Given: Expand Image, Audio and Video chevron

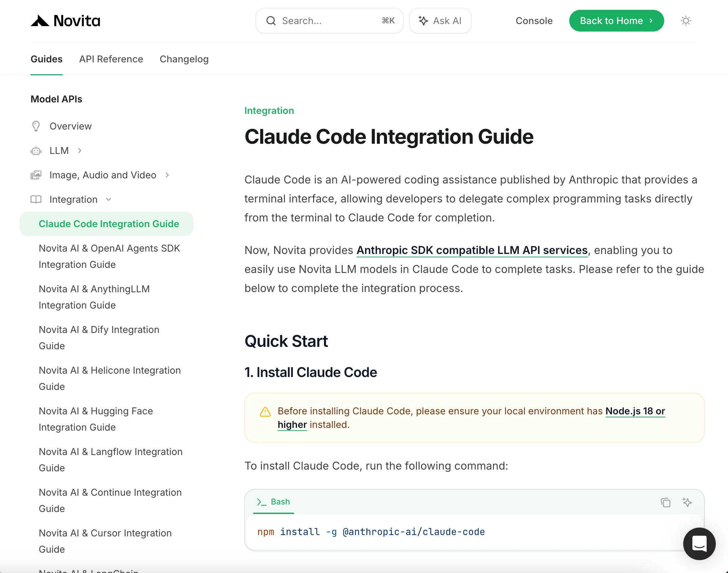Looking at the screenshot, I should tap(167, 175).
